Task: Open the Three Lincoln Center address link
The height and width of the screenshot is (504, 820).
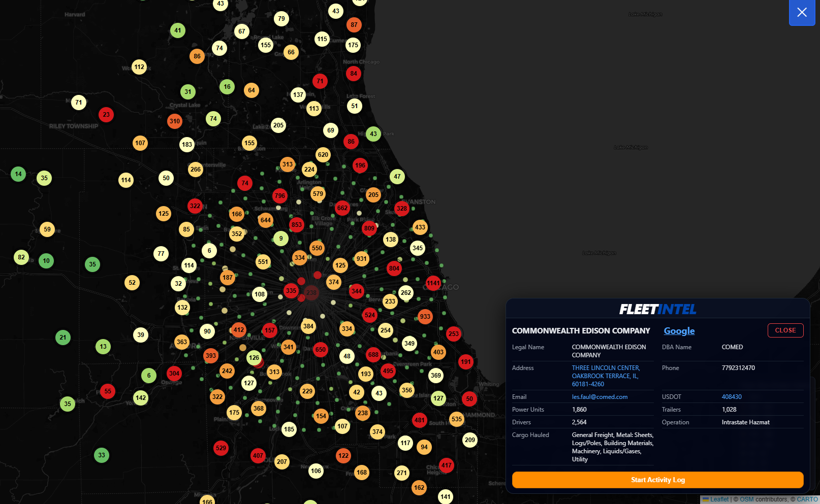Action: 606,376
